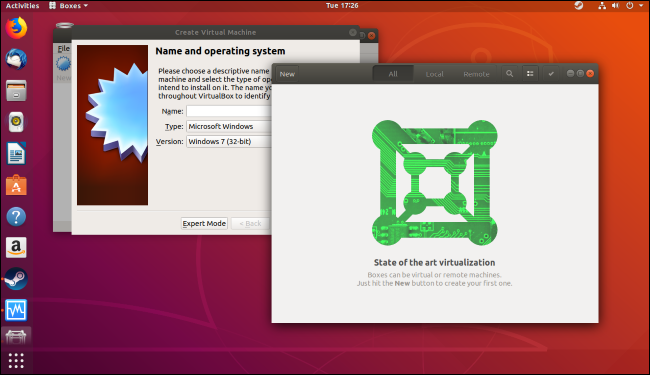Close the VirtualBox main window
This screenshot has height=375, width=650.
tap(372, 36)
